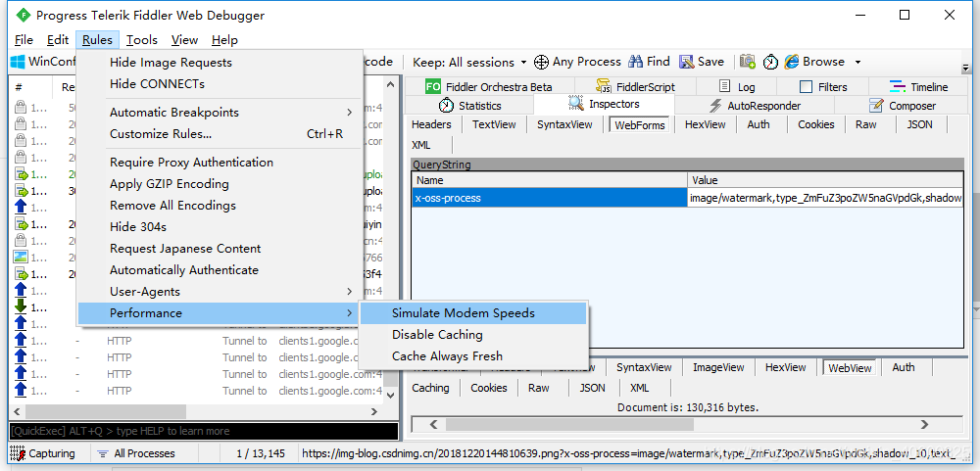Choose Simulate Modem Speeds
The width and height of the screenshot is (980, 471).
pyautogui.click(x=464, y=313)
